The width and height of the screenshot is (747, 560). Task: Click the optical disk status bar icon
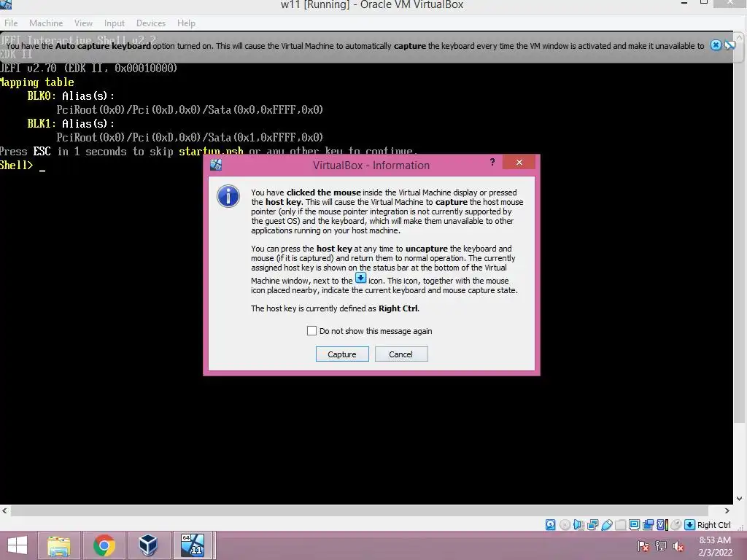pos(565,525)
